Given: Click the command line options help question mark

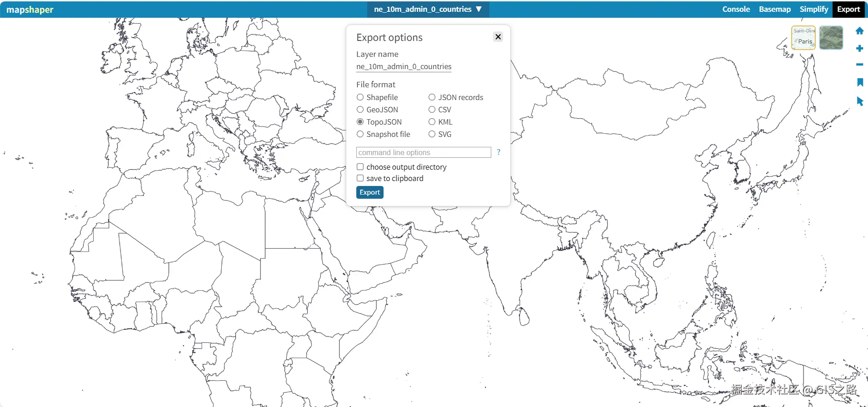Looking at the screenshot, I should coord(499,152).
